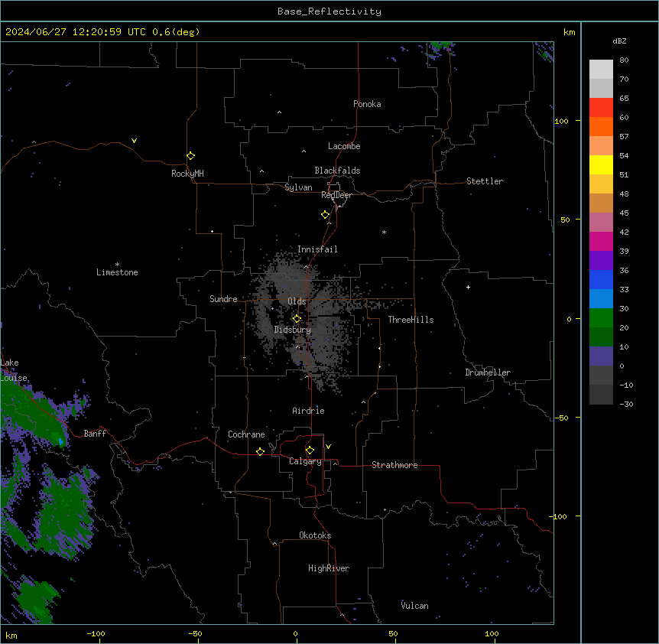Click the Blackfalds city label
This screenshot has height=644, width=659.
tap(337, 171)
